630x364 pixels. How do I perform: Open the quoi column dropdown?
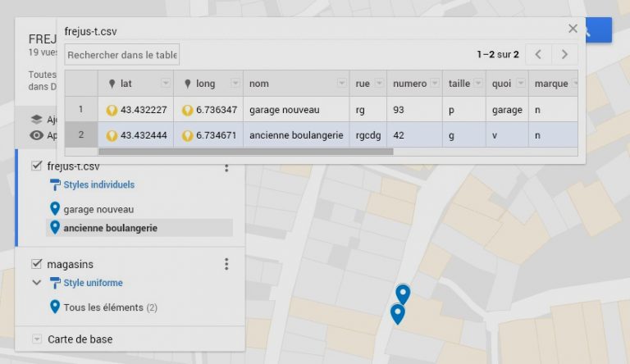[521, 83]
